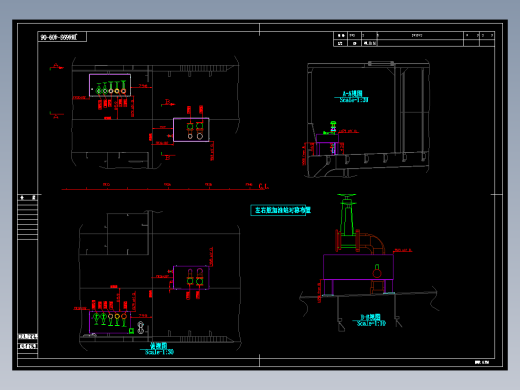The image size is (520, 390).
Task: Click the cyan A-A section view title
Action: pos(352,94)
